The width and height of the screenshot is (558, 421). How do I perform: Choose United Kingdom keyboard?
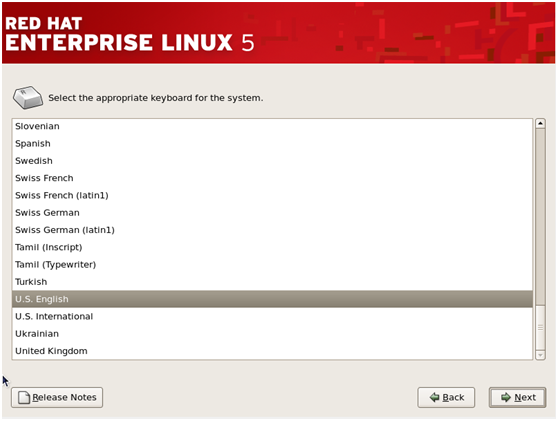coord(272,351)
